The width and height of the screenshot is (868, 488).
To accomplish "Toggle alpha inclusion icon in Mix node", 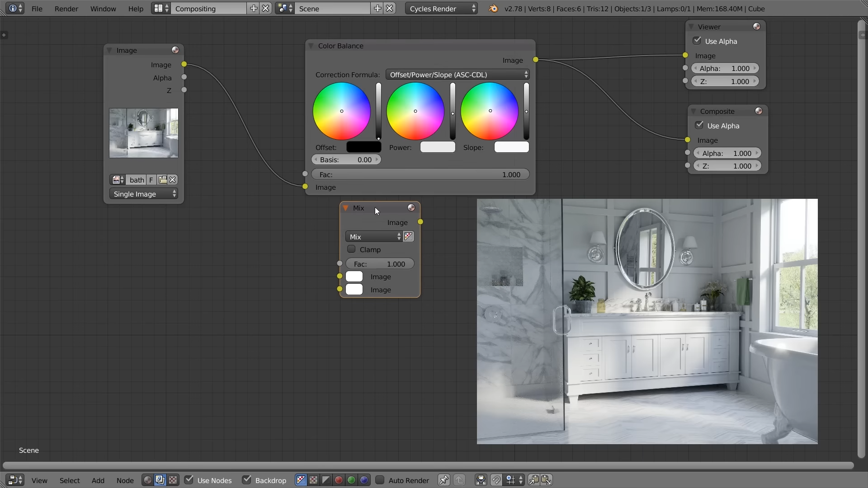I will coord(409,237).
